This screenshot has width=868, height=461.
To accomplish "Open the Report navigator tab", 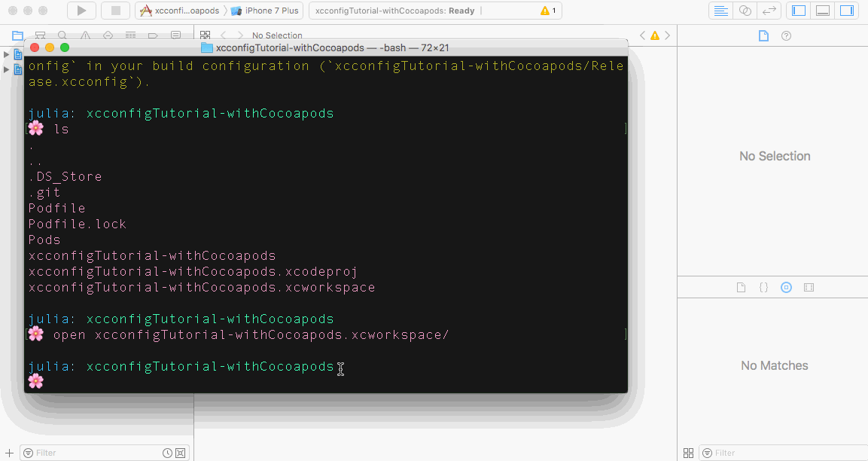I will point(175,35).
